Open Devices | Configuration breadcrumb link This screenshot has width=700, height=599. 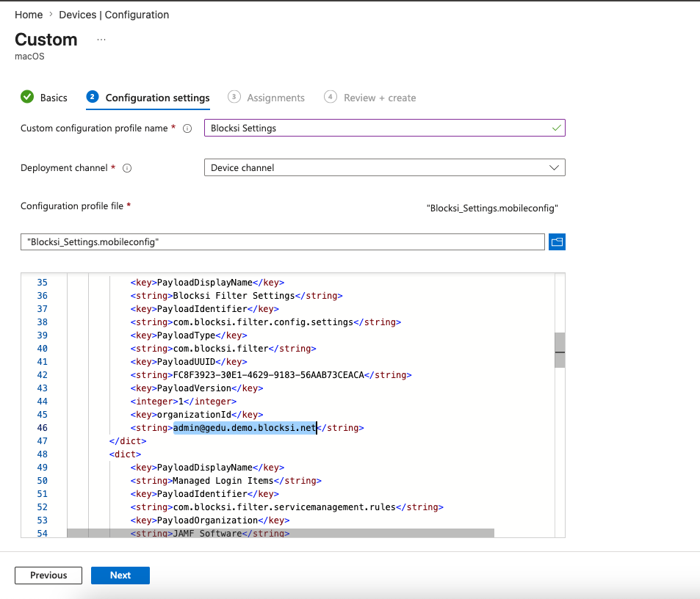point(114,15)
